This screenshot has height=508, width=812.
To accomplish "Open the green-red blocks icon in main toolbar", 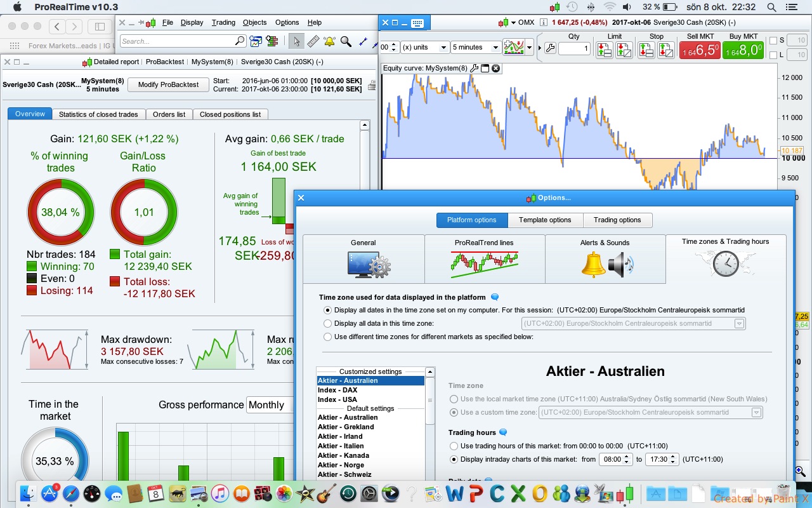I will (272, 41).
